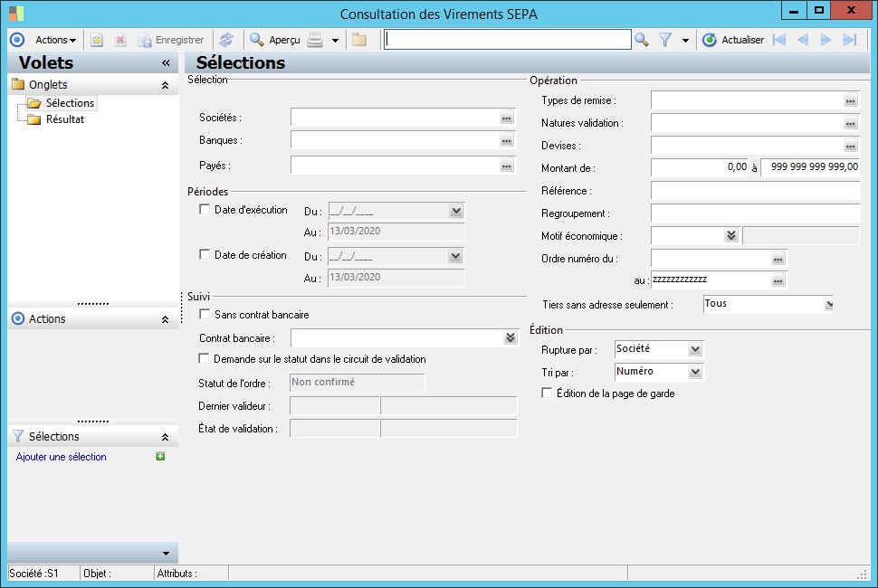Open the Contrat bancaire dropdown list

pos(510,338)
